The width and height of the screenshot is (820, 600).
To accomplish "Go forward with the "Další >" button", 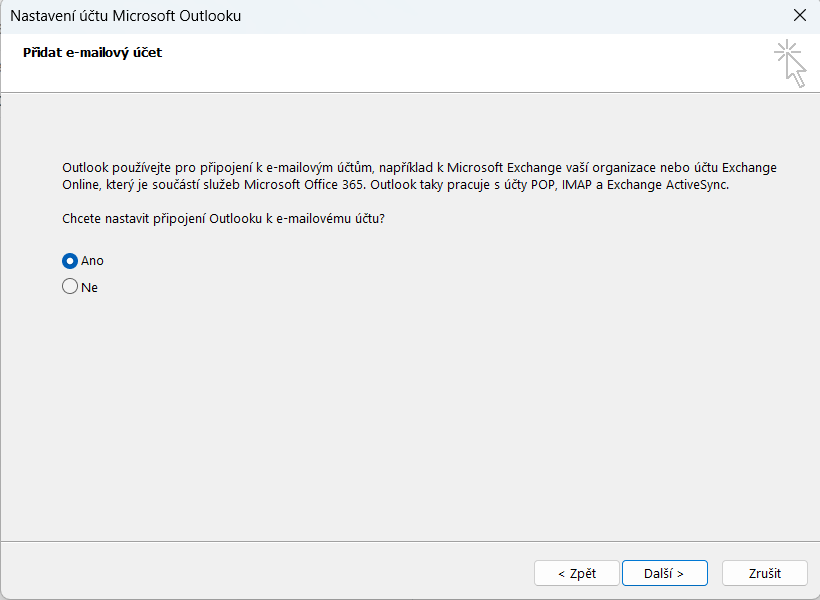I will 665,573.
